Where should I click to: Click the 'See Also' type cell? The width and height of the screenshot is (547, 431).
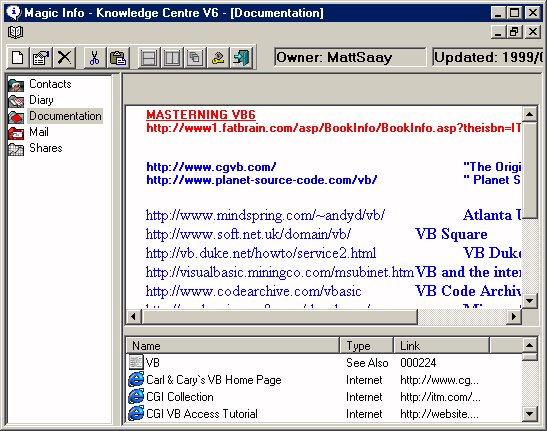367,363
